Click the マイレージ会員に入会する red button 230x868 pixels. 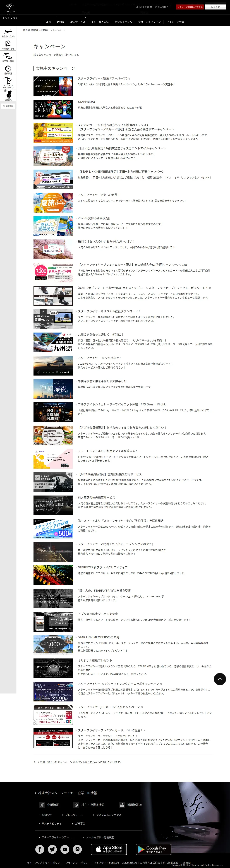pyautogui.click(x=190, y=7)
